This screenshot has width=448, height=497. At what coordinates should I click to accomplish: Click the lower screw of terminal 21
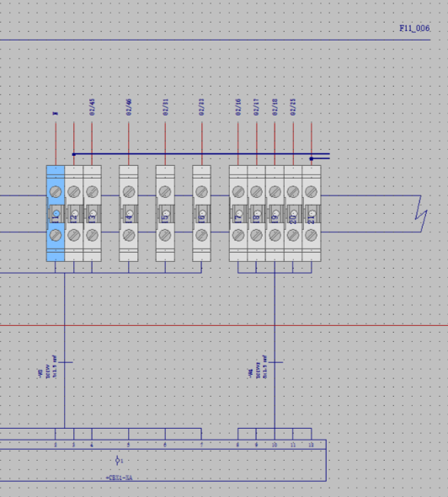pyautogui.click(x=312, y=235)
